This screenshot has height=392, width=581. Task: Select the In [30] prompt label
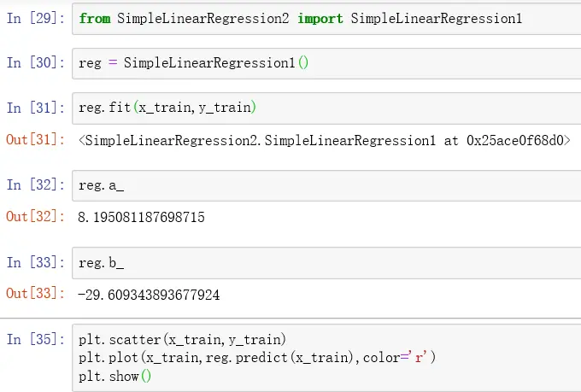click(35, 63)
